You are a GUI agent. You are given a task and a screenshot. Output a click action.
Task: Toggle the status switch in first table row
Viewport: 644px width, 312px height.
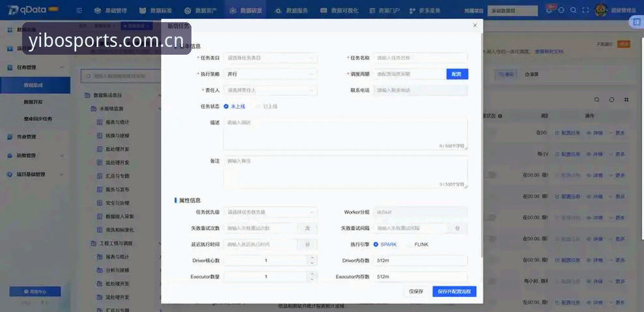click(490, 132)
